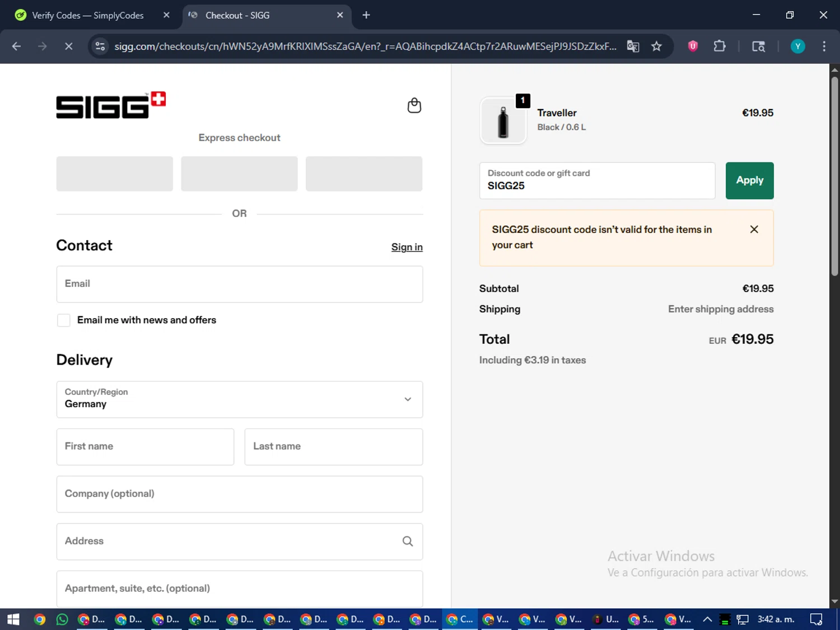Image resolution: width=840 pixels, height=630 pixels.
Task: Open the translate page icon
Action: pyautogui.click(x=633, y=46)
